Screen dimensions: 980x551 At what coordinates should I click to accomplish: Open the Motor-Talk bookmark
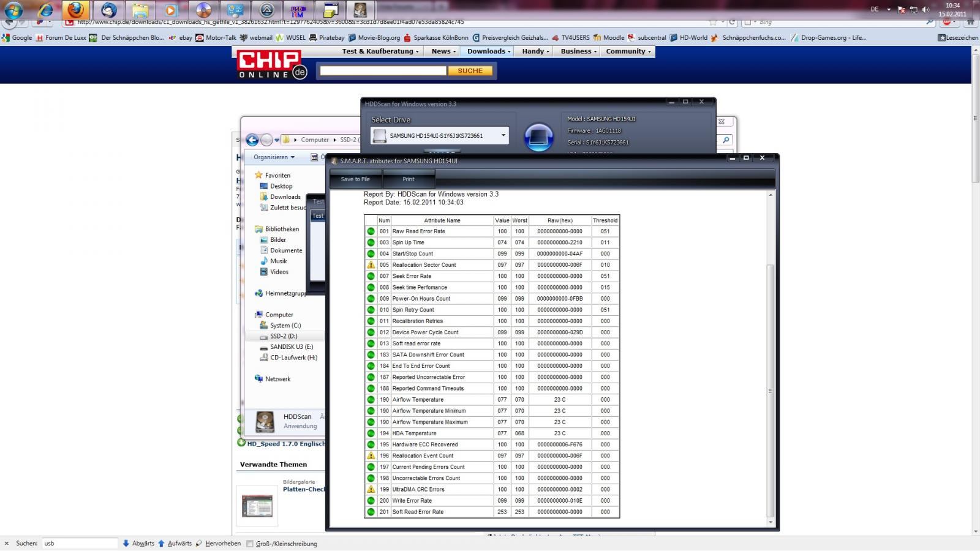216,37
